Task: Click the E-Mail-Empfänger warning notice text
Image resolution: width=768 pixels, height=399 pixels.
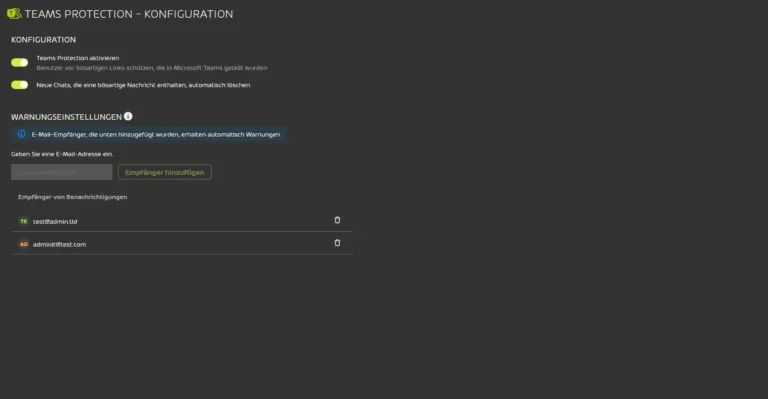Action: pyautogui.click(x=156, y=134)
